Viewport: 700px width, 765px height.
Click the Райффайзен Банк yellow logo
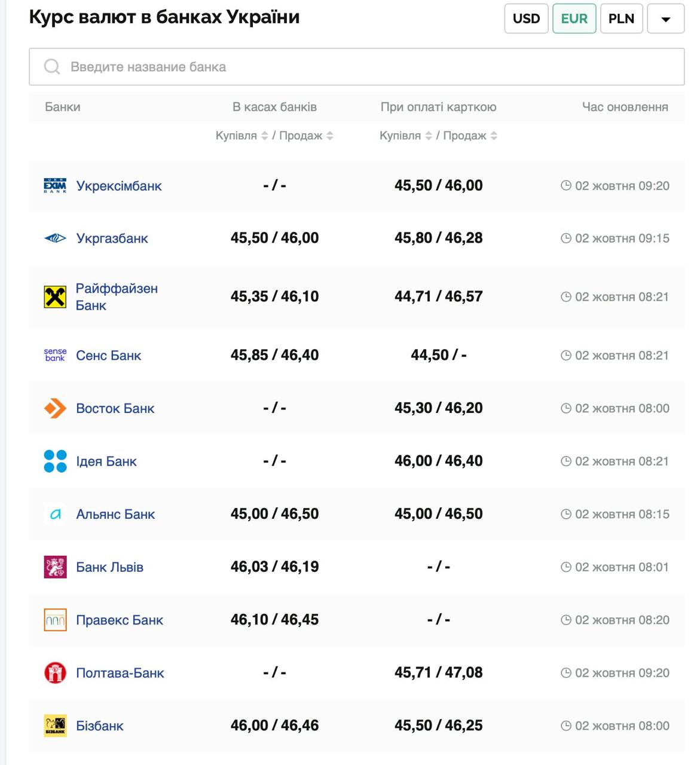[x=55, y=297]
